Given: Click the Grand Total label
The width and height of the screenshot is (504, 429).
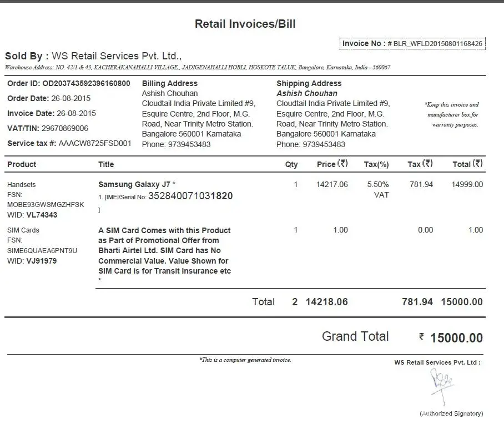Looking at the screenshot, I should pyautogui.click(x=355, y=336).
